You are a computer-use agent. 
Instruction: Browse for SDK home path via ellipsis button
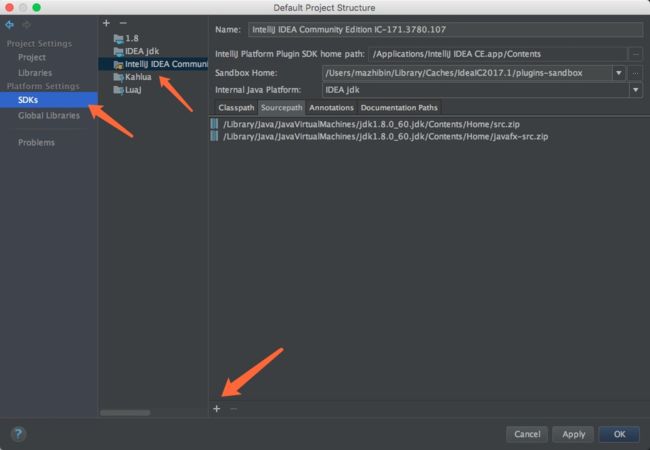[635, 54]
